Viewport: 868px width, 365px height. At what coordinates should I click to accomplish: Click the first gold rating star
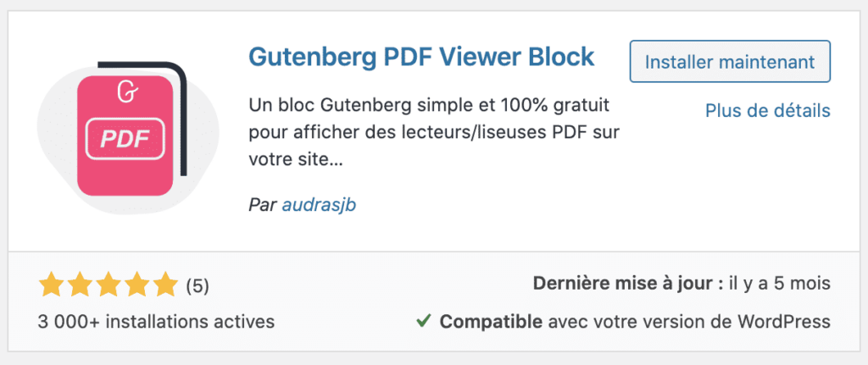click(53, 285)
